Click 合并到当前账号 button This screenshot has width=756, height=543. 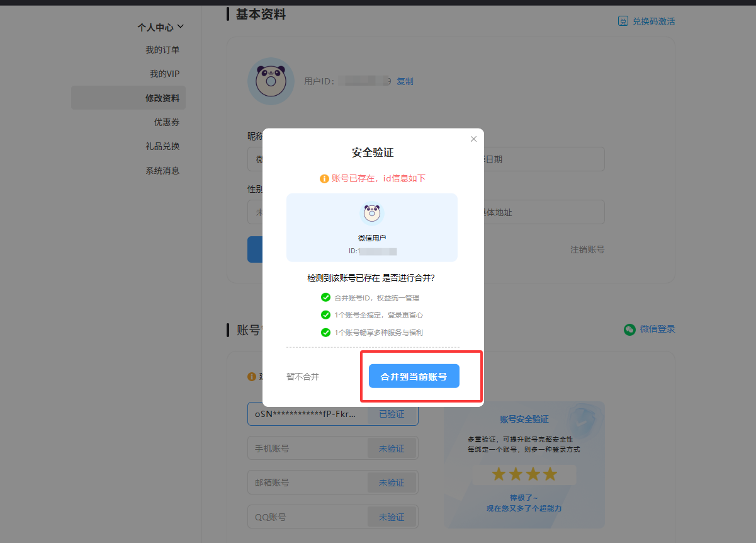pyautogui.click(x=414, y=376)
